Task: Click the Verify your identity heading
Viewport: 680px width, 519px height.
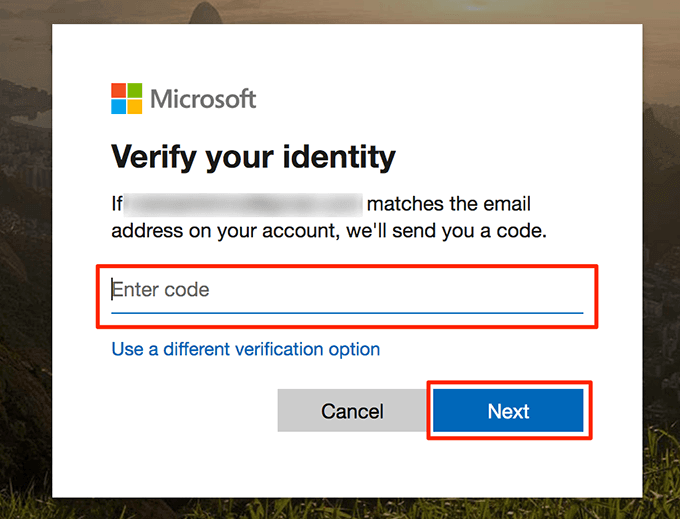Action: [253, 157]
